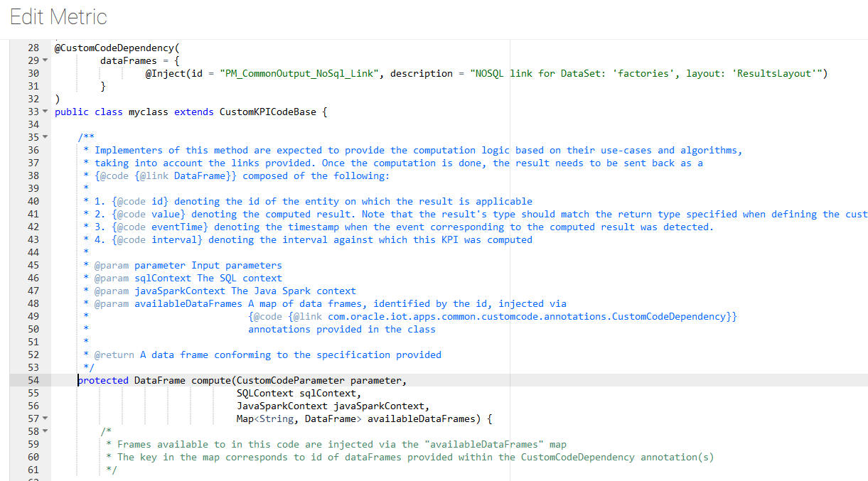The width and height of the screenshot is (868, 481).
Task: Click the 'Edit Metric' page heading
Action: coord(59,16)
